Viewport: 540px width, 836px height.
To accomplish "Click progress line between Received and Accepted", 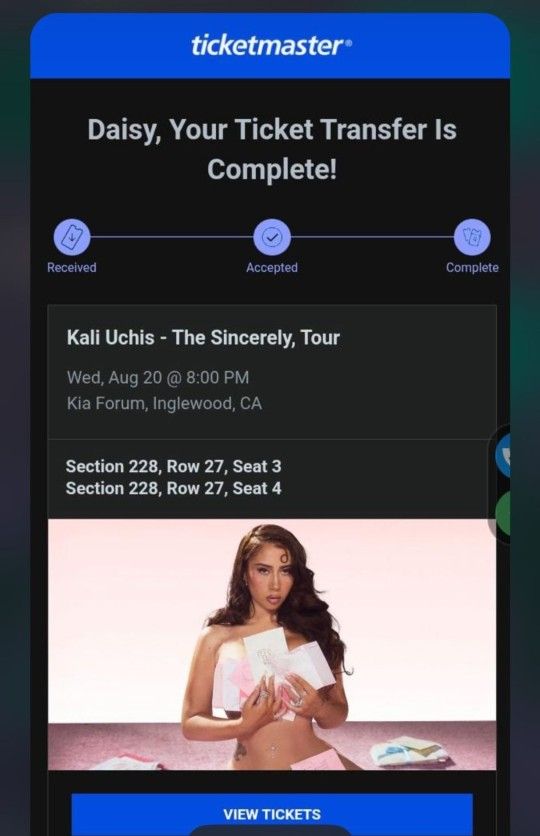I will click(172, 237).
